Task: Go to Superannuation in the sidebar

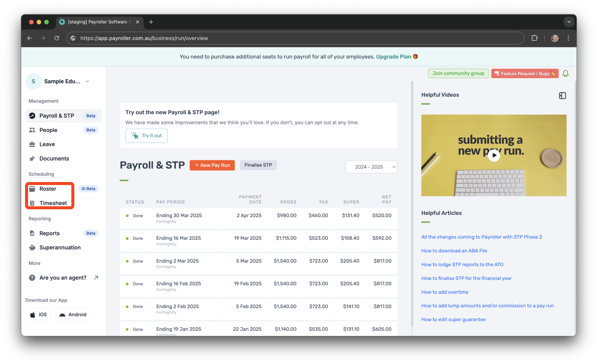Action: [x=60, y=248]
